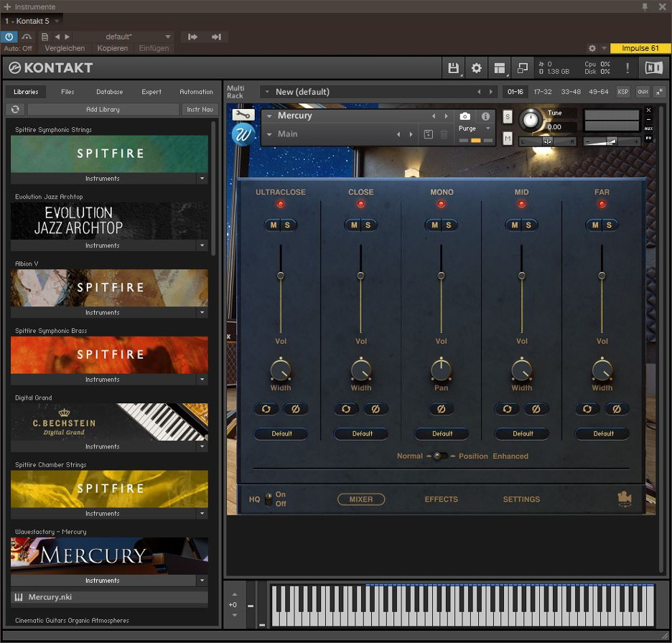The width and height of the screenshot is (672, 643).
Task: Open Kontakt options gear icon
Action: point(476,68)
